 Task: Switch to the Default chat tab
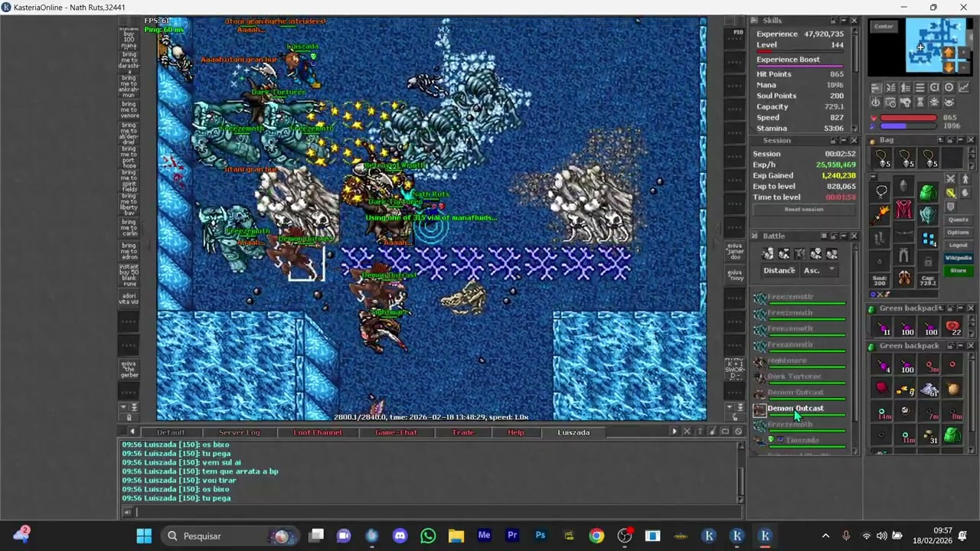171,432
